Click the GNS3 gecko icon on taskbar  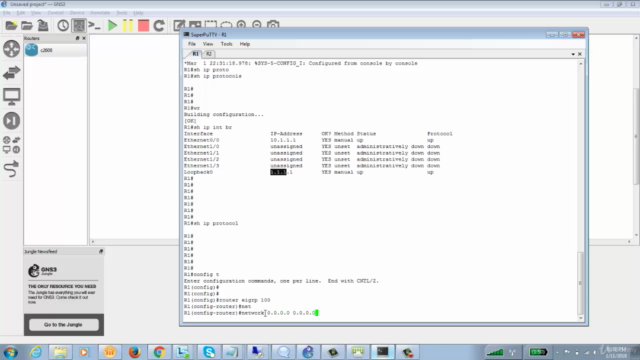point(308,352)
